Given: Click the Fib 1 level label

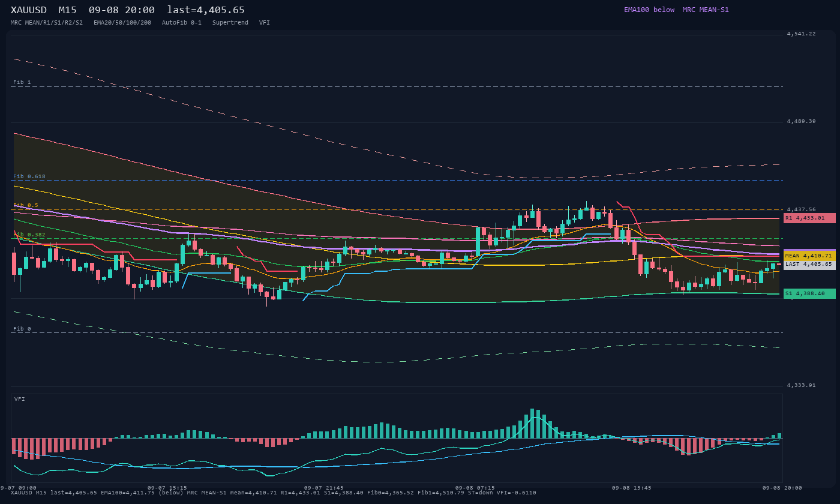Looking at the screenshot, I should pyautogui.click(x=22, y=82).
